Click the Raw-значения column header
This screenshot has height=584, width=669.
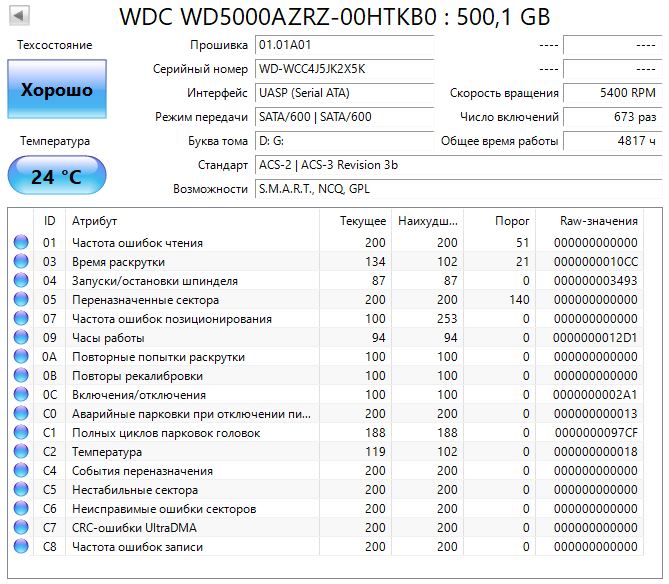pos(590,221)
